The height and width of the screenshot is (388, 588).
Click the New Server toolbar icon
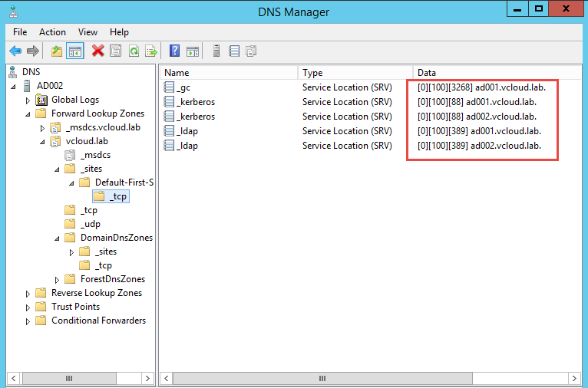point(216,51)
